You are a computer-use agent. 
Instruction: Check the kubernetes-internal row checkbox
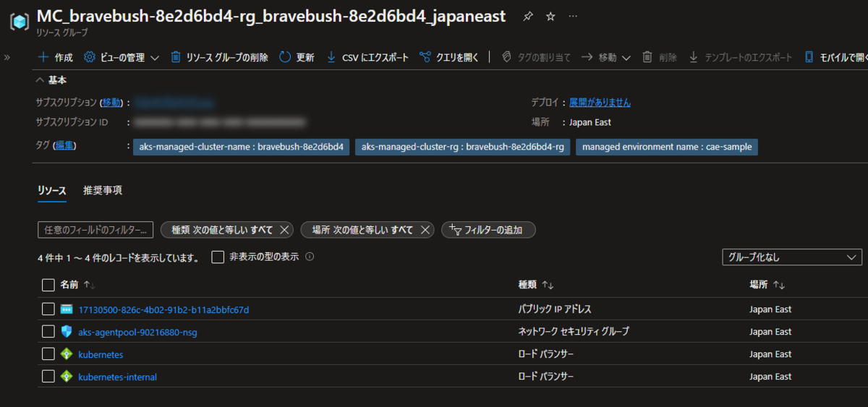(48, 377)
